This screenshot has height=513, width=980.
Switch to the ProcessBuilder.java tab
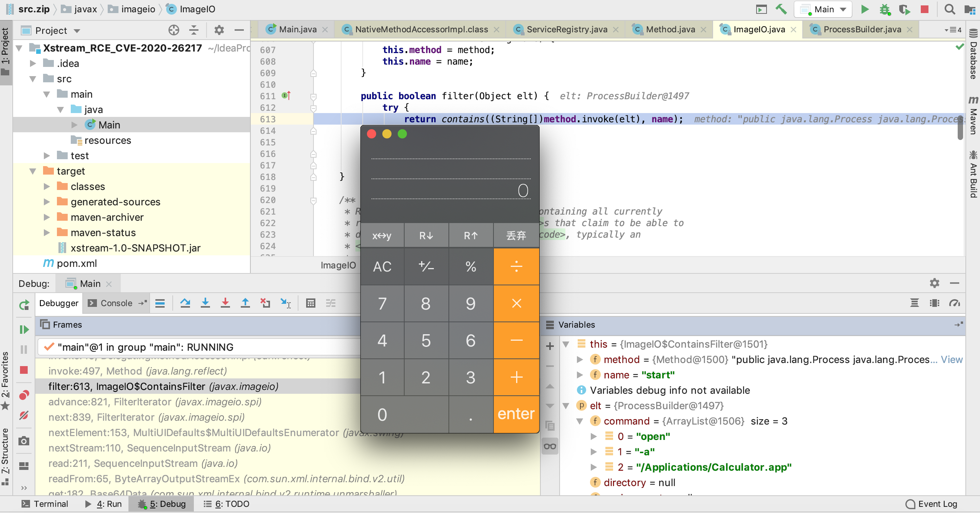862,30
